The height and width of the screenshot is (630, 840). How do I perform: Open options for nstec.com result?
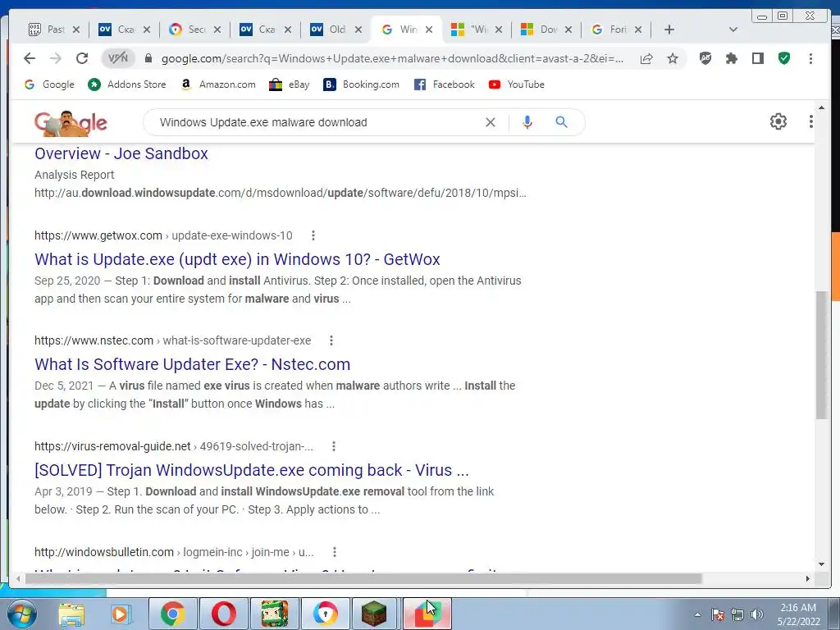tap(331, 340)
